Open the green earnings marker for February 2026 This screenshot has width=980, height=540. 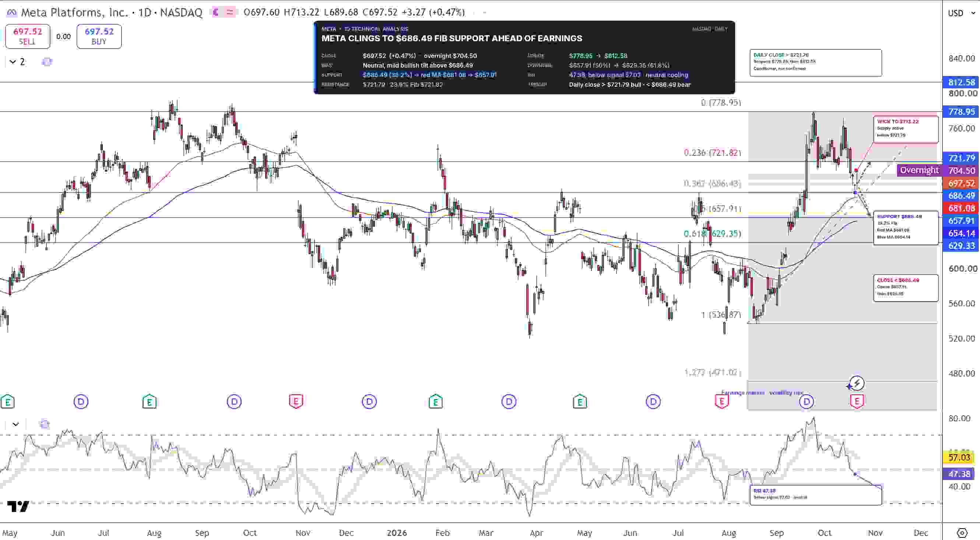pos(436,402)
